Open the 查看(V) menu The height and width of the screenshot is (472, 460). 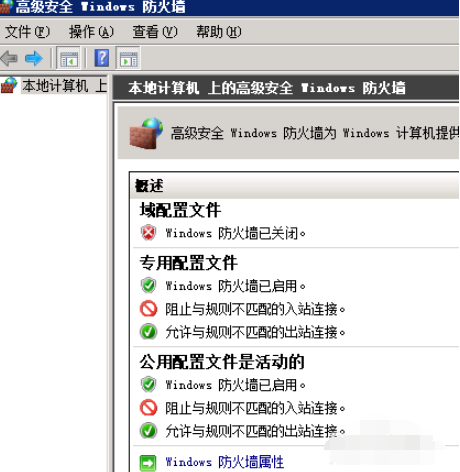tap(155, 32)
